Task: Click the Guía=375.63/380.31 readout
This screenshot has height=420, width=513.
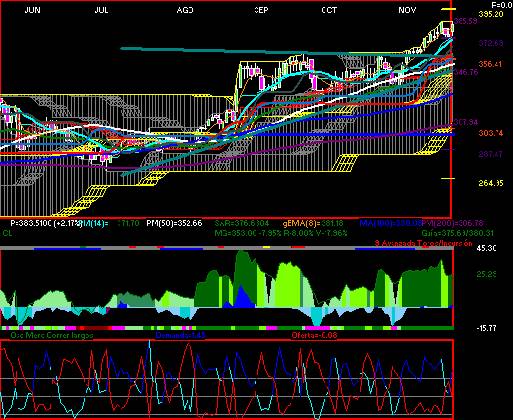Action: (x=457, y=233)
